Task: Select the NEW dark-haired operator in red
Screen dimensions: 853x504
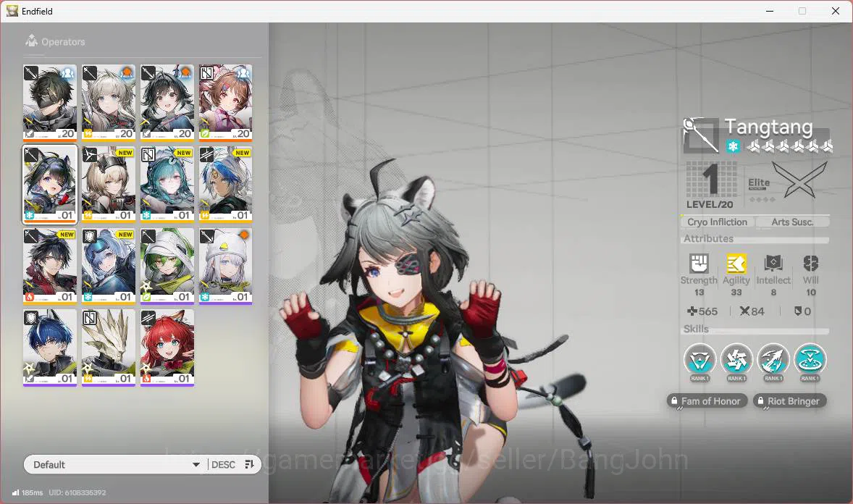Action: click(x=50, y=266)
